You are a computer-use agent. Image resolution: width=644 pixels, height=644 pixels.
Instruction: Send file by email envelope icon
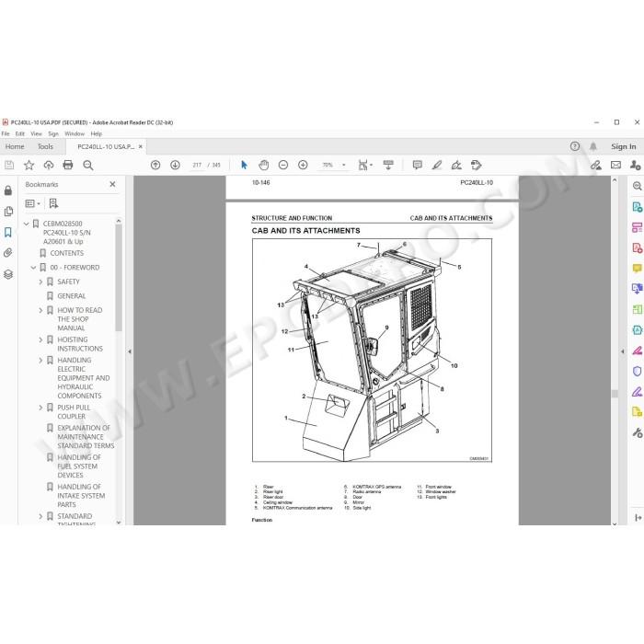(x=615, y=165)
